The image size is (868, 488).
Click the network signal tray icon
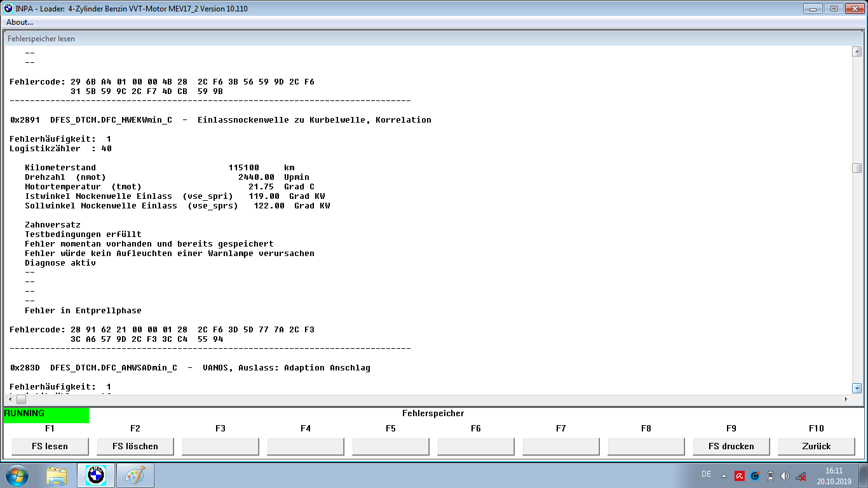point(801,476)
